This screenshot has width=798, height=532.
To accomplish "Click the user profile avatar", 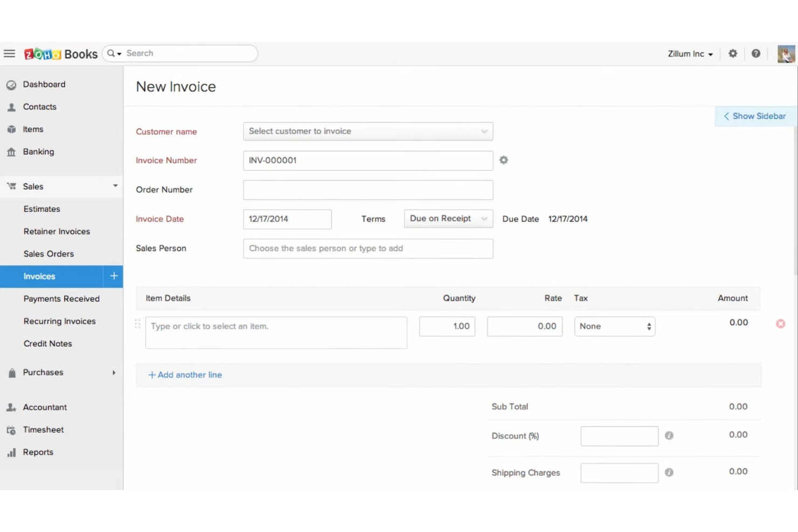I will 786,54.
